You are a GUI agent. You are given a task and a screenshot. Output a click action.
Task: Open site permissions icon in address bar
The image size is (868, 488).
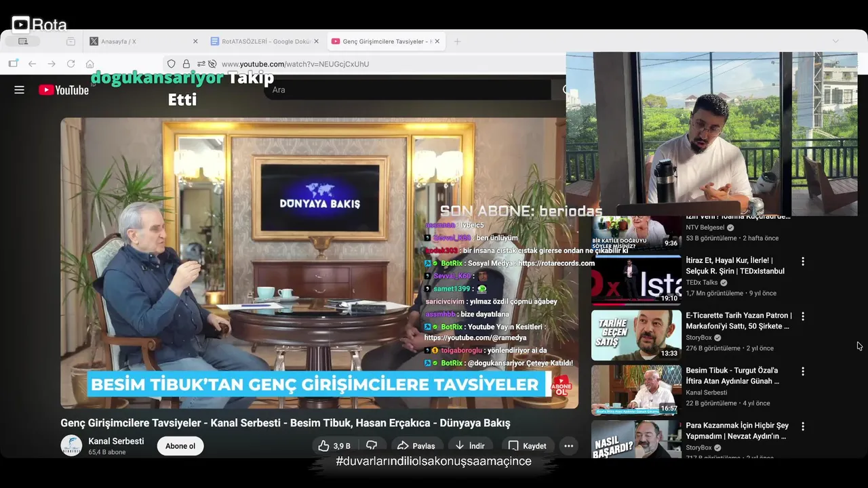click(x=201, y=64)
